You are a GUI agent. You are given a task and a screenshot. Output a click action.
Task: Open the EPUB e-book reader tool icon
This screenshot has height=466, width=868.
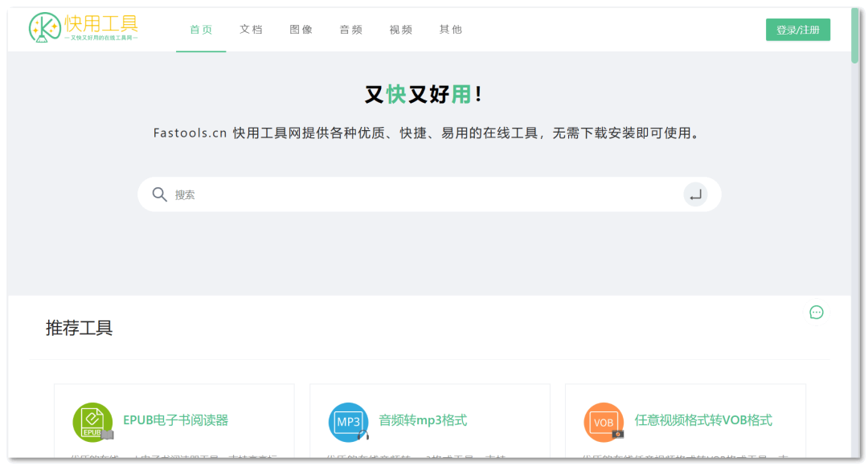94,421
